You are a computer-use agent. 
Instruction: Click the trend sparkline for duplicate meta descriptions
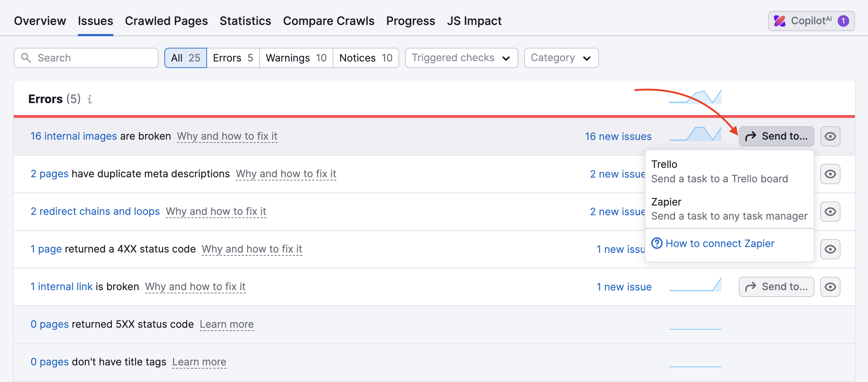(x=695, y=174)
